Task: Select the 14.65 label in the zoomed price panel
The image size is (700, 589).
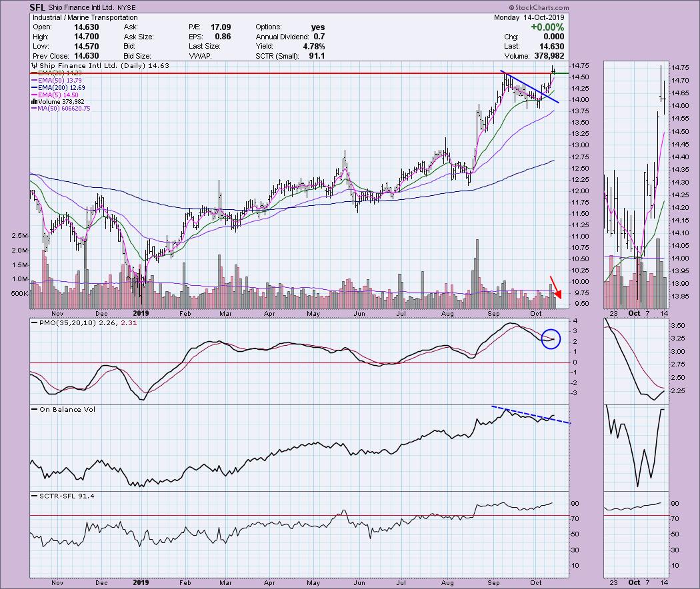Action: [680, 93]
